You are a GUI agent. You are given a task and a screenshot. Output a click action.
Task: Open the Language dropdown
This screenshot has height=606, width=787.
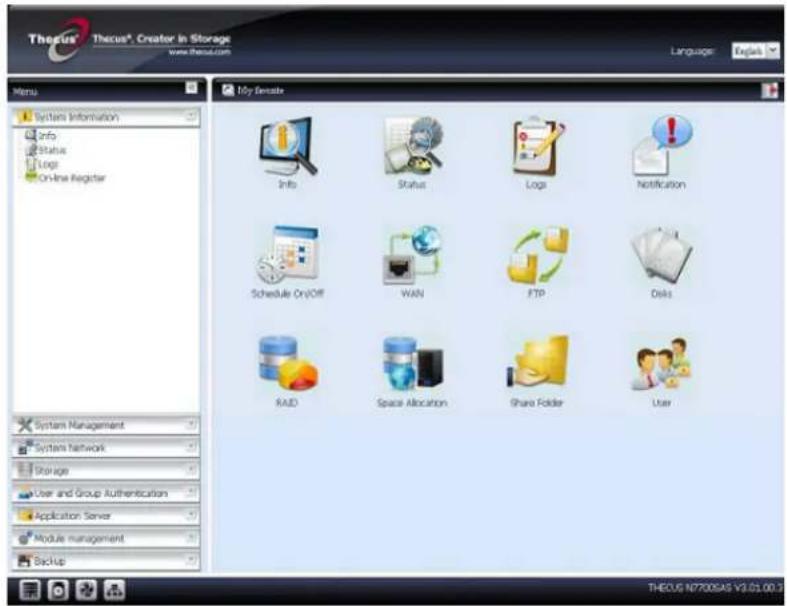pyautogui.click(x=755, y=51)
